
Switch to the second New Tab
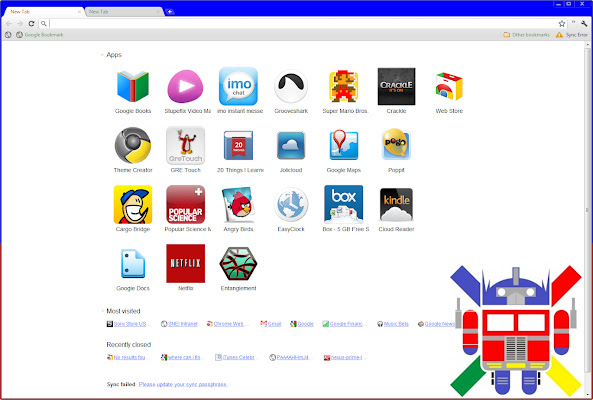(x=123, y=12)
